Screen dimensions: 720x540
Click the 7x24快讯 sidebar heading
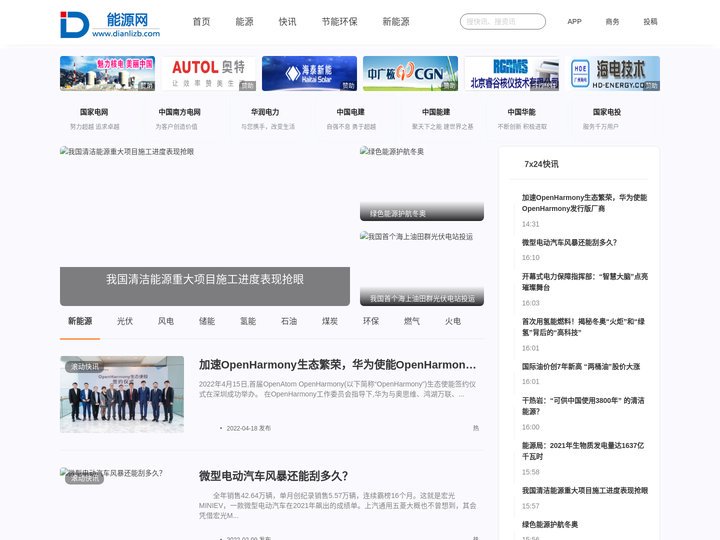(x=541, y=164)
